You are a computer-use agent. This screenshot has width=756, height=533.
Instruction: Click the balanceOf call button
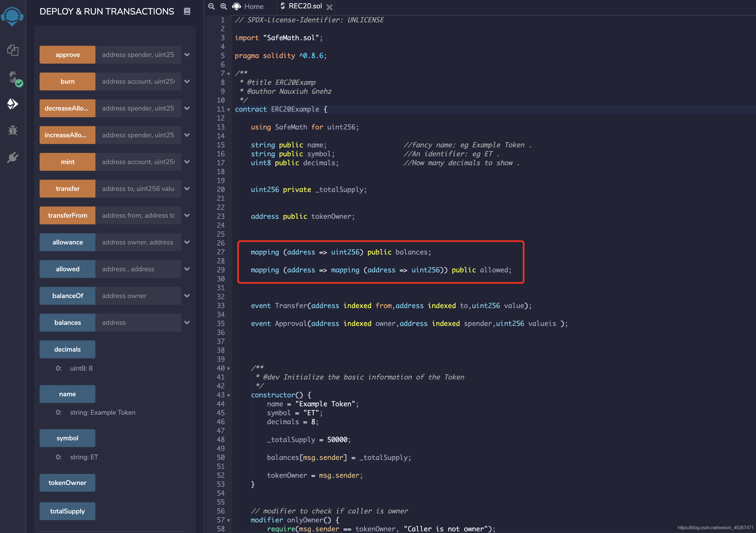(68, 296)
